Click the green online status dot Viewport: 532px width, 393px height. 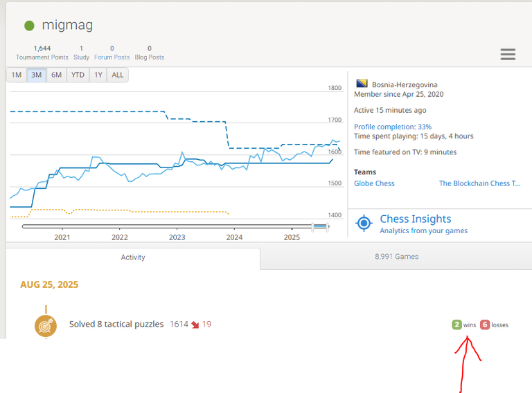(x=29, y=26)
